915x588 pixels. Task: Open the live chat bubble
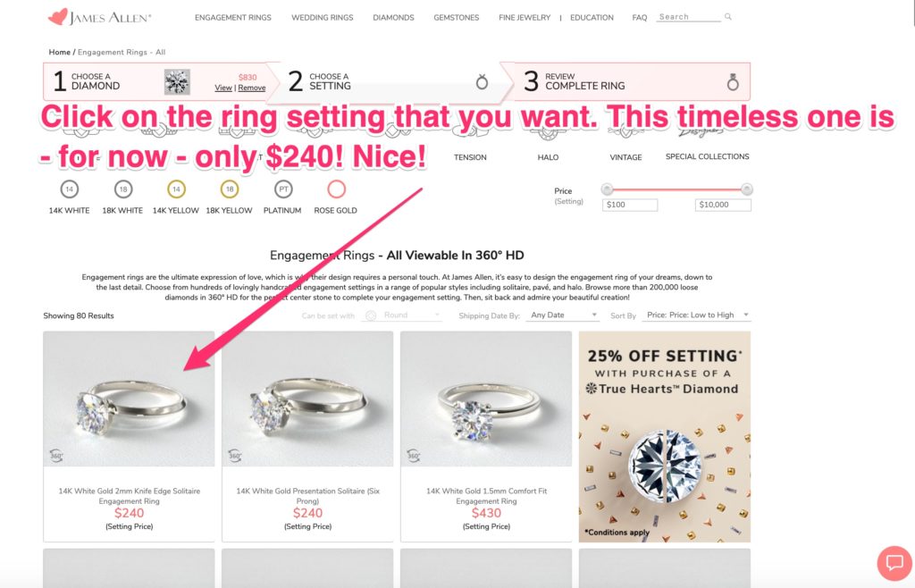tap(894, 563)
